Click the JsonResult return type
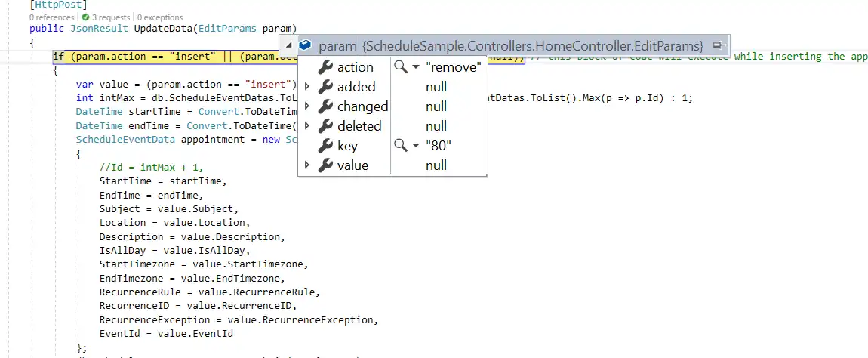 [x=99, y=28]
